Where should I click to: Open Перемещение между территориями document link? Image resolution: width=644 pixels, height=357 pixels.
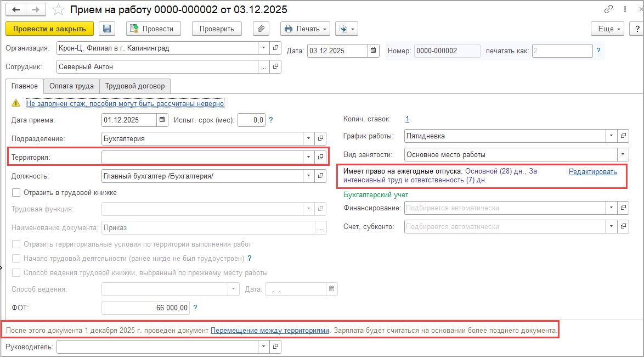point(270,330)
